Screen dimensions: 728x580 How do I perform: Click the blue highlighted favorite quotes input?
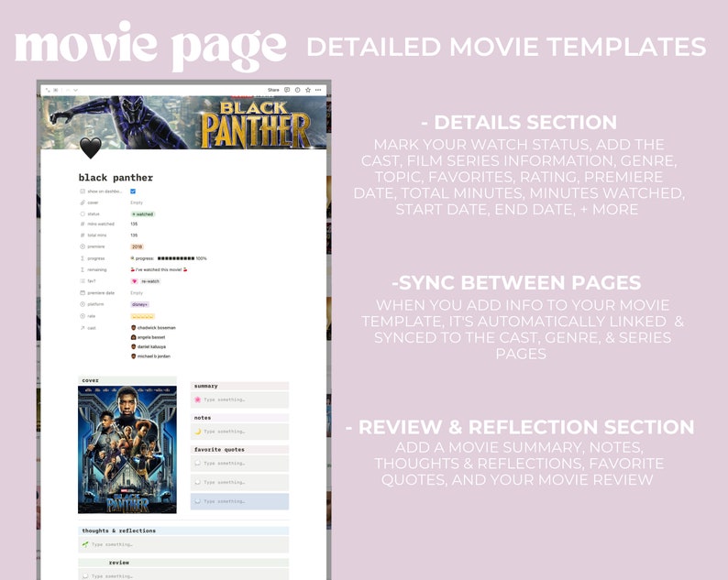click(239, 501)
